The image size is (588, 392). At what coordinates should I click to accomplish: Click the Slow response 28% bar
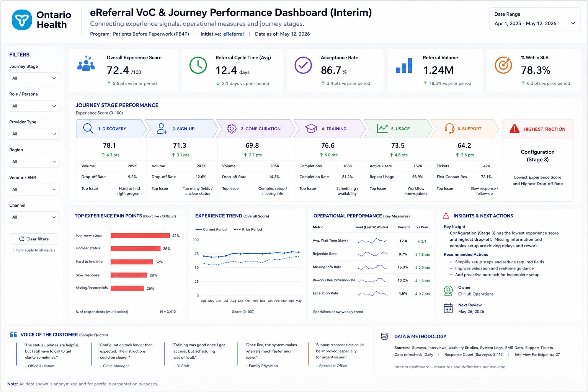[x=129, y=275]
